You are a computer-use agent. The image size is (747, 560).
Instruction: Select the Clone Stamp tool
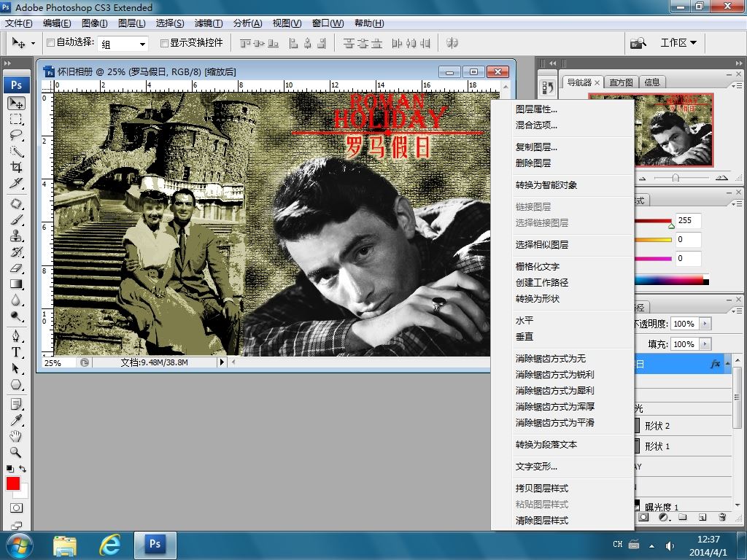click(x=16, y=236)
